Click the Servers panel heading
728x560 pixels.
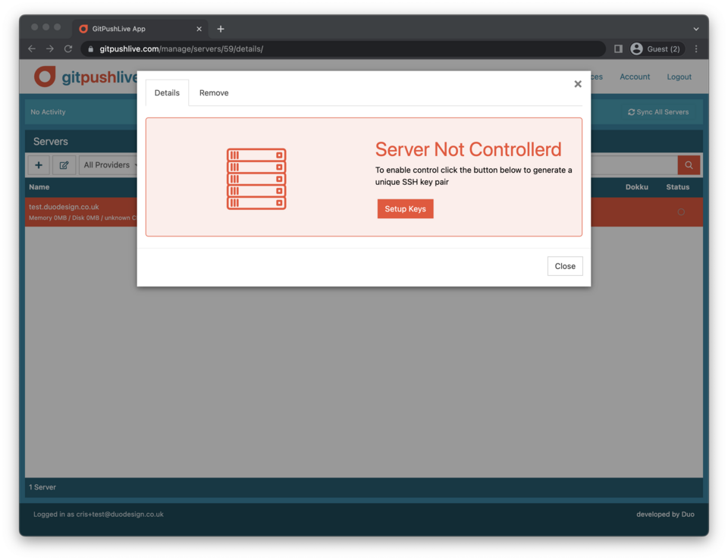(51, 142)
